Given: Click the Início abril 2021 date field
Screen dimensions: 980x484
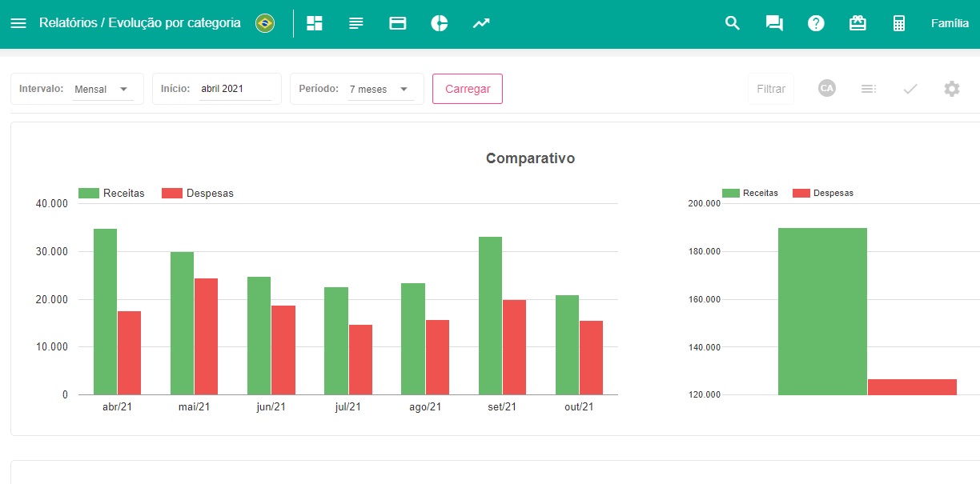Looking at the screenshot, I should 235,89.
